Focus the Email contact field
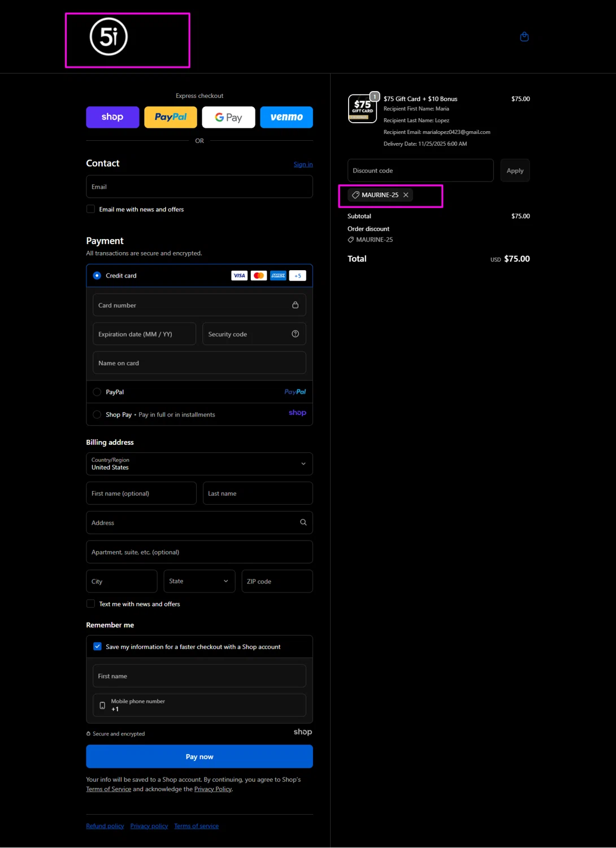The width and height of the screenshot is (616, 848). [199, 187]
